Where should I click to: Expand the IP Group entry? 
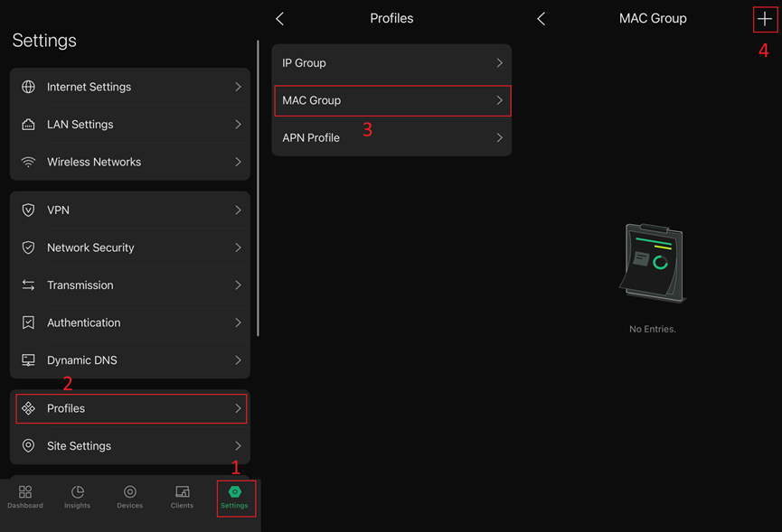click(x=391, y=62)
